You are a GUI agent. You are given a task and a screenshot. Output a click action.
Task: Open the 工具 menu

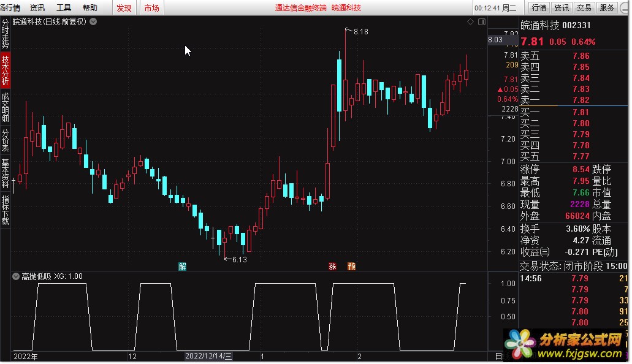pyautogui.click(x=64, y=7)
